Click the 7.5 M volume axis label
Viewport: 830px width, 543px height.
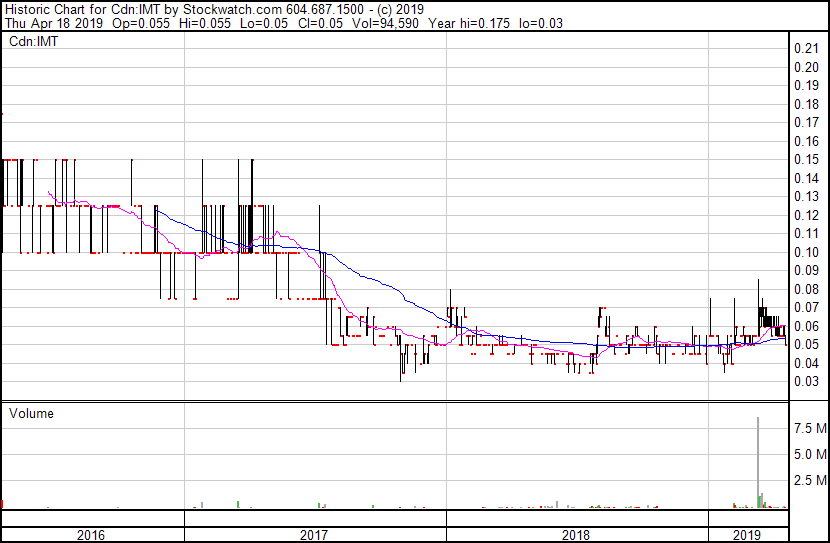click(809, 429)
